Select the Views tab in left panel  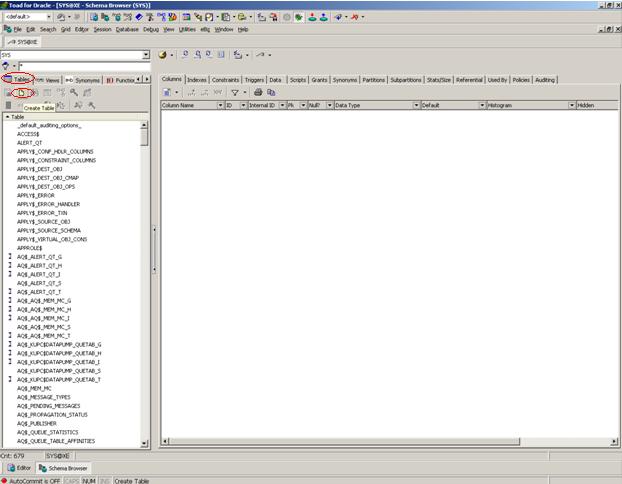(48, 80)
